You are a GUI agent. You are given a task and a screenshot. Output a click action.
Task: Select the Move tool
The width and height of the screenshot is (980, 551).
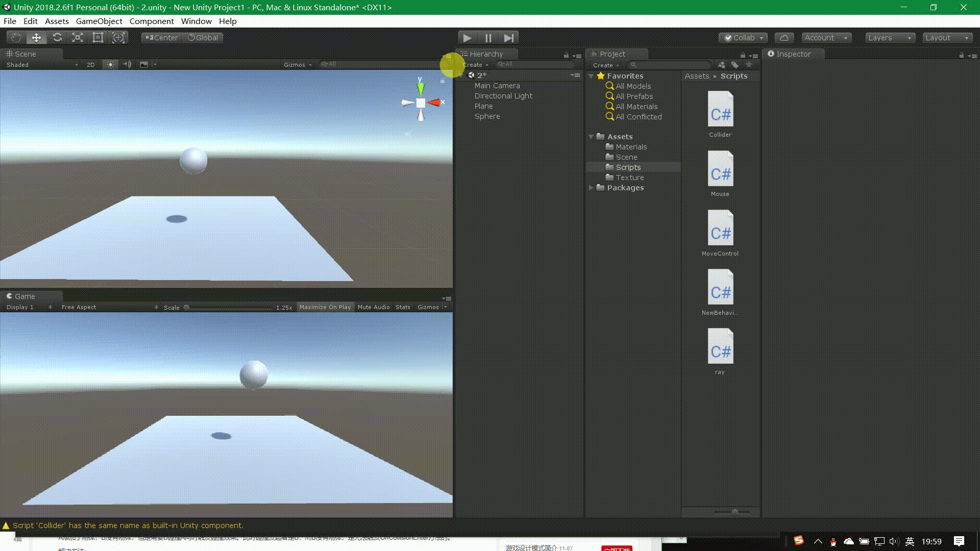point(36,37)
